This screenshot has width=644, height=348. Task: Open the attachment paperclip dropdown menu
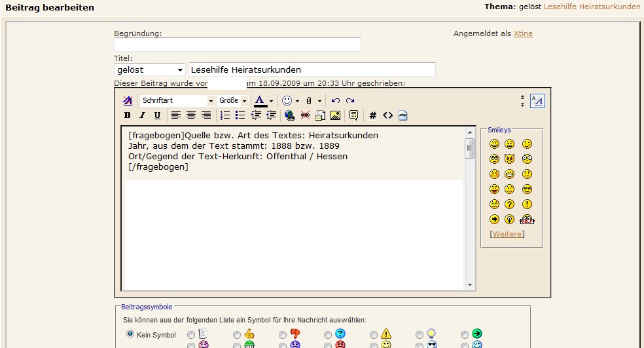319,101
